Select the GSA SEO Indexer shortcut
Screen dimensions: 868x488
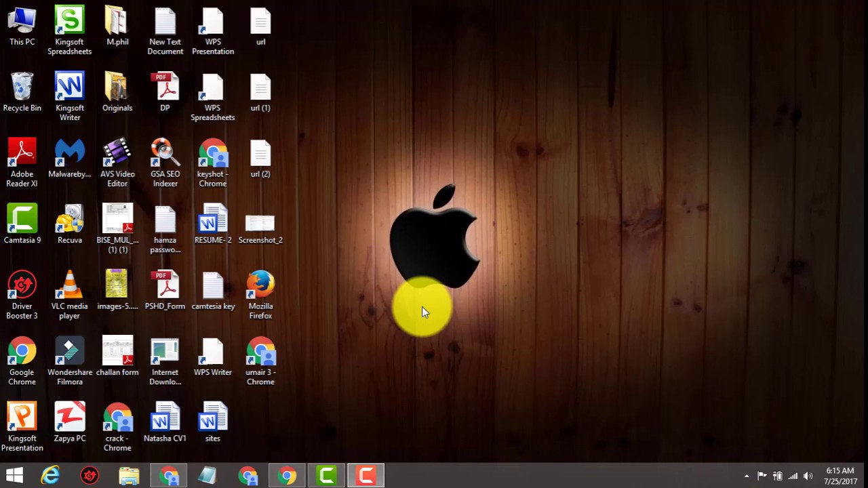(165, 163)
